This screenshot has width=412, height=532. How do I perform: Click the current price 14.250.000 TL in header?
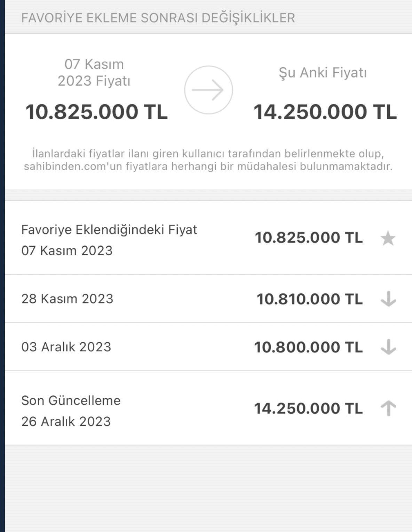[325, 112]
